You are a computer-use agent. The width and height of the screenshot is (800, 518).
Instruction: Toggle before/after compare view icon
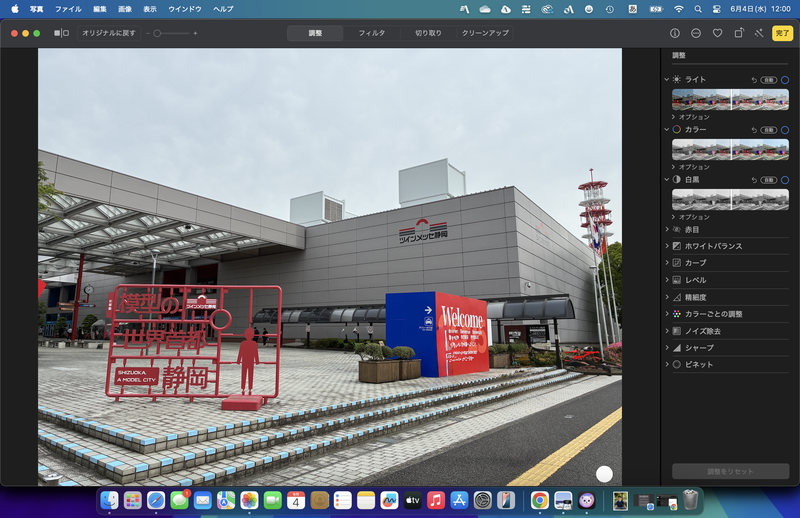pos(62,33)
